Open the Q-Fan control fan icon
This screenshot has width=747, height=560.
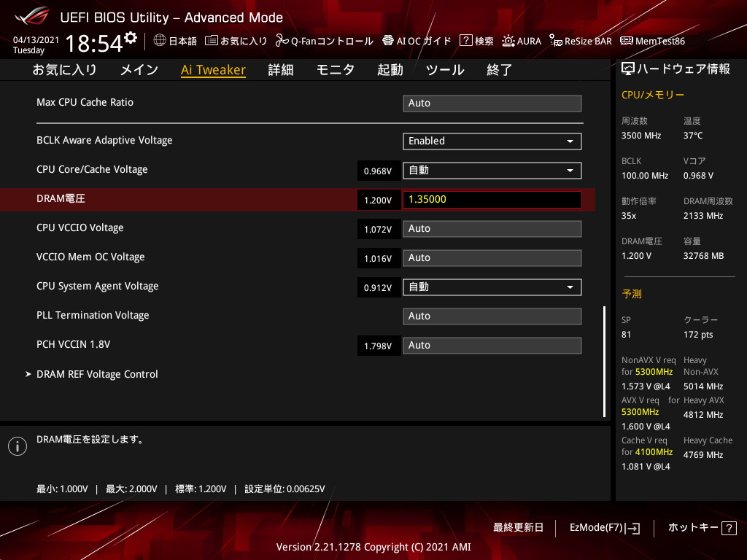tap(282, 41)
